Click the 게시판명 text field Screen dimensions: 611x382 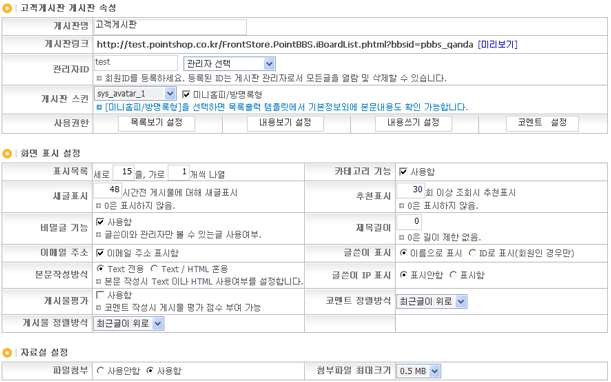(170, 27)
